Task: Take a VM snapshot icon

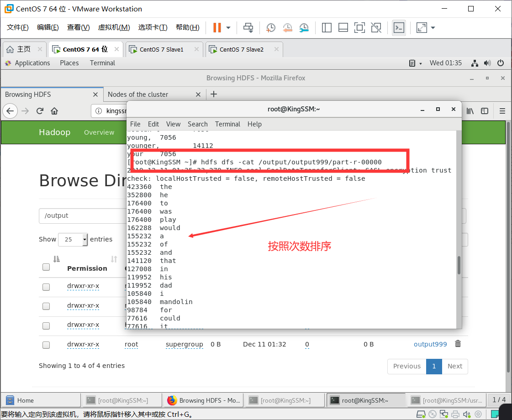Action: 271,28
